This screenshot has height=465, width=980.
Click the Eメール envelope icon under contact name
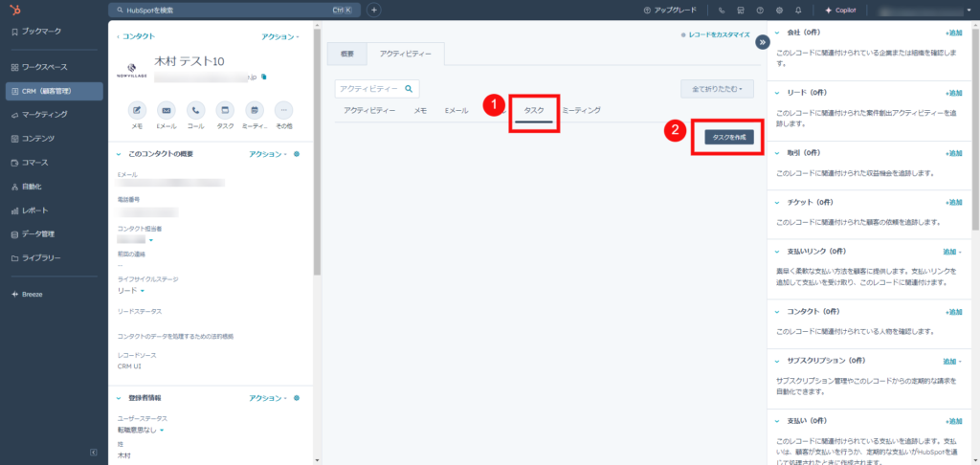[x=167, y=110]
